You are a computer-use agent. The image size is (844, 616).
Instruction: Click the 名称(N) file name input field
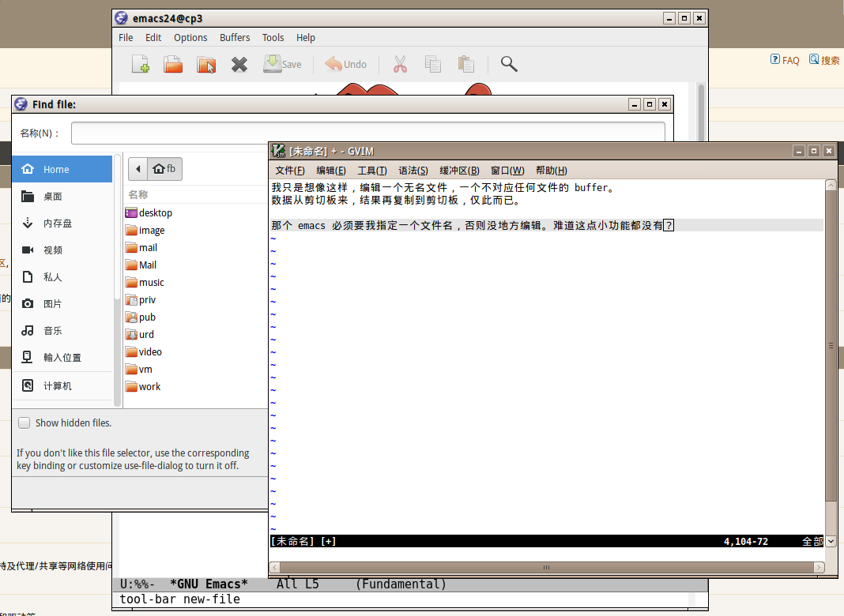[x=368, y=133]
